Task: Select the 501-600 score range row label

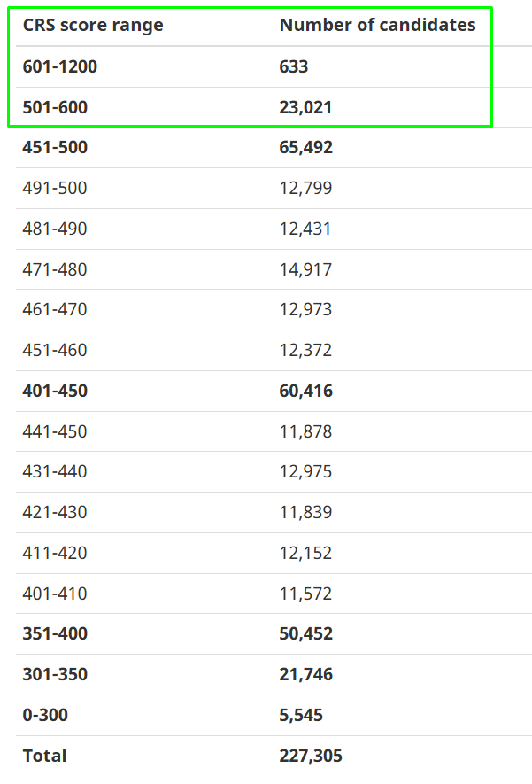Action: (x=55, y=107)
